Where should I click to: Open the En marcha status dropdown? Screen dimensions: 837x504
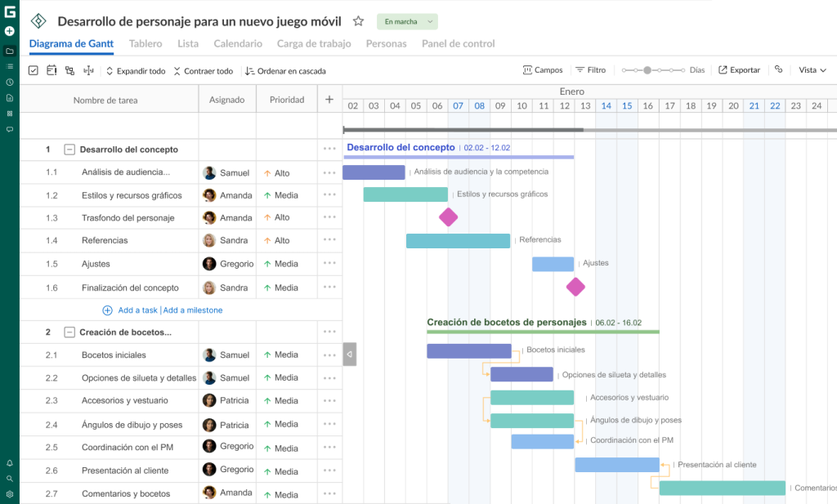[407, 21]
